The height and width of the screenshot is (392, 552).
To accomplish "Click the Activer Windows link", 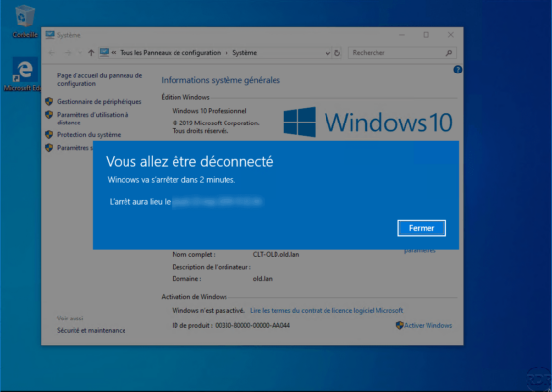I will point(427,325).
